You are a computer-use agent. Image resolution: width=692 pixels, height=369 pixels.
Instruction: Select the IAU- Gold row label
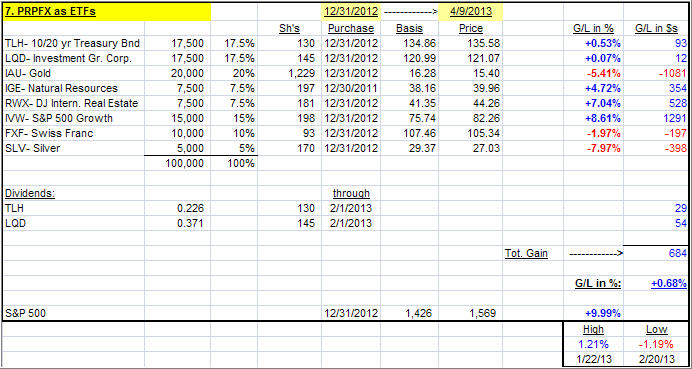click(73, 73)
